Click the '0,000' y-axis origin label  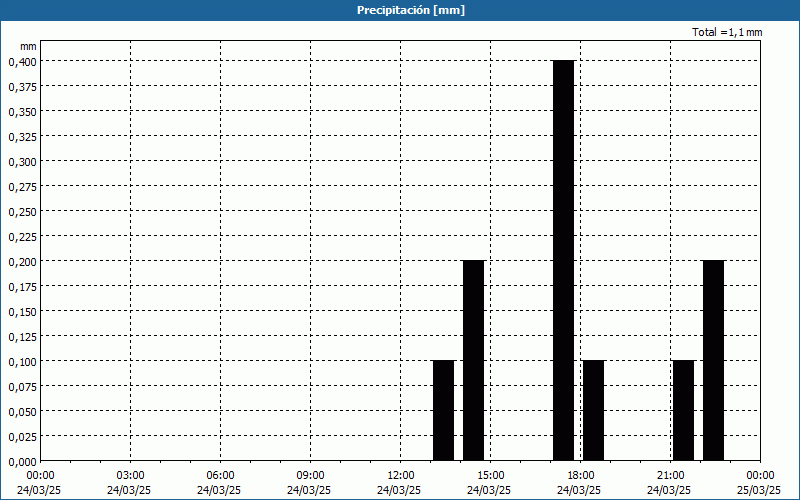pyautogui.click(x=22, y=461)
